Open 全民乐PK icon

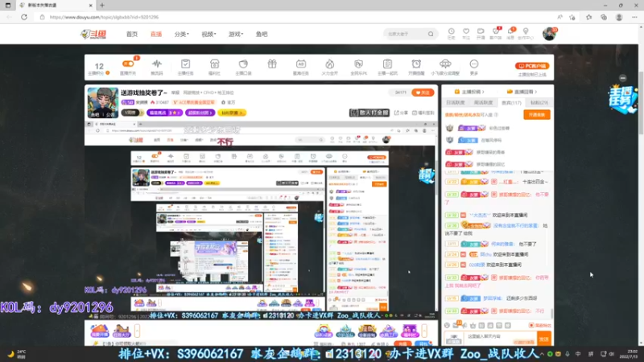[358, 67]
